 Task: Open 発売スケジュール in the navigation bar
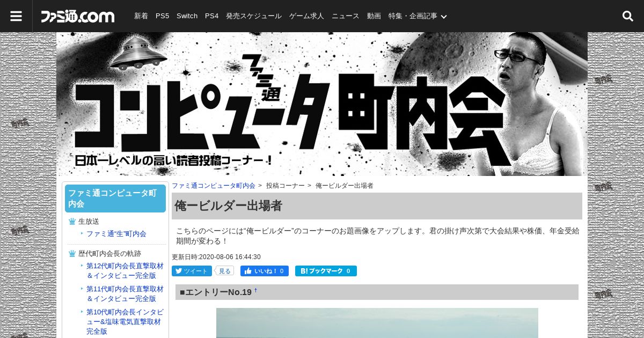click(x=254, y=16)
